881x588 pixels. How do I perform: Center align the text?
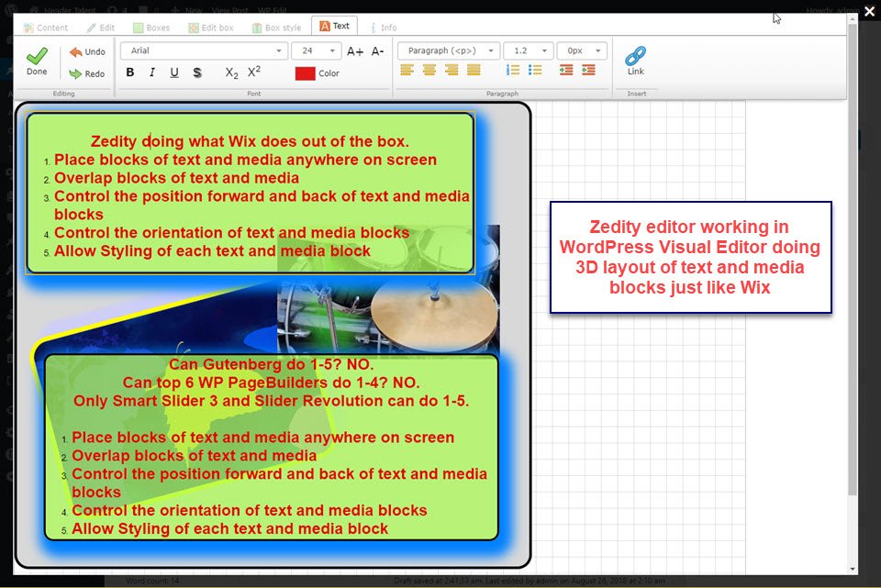pos(429,71)
